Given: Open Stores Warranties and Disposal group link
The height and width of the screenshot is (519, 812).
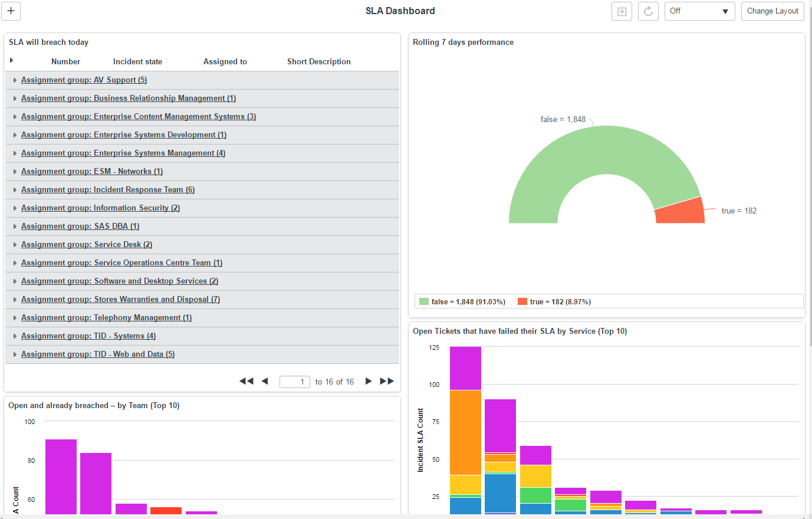Looking at the screenshot, I should 120,300.
